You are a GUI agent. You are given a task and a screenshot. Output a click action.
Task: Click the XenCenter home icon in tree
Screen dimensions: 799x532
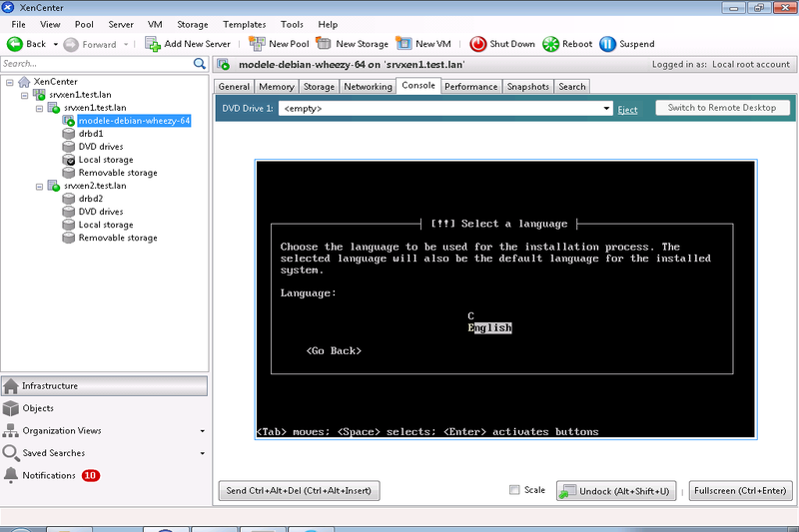[x=24, y=82]
